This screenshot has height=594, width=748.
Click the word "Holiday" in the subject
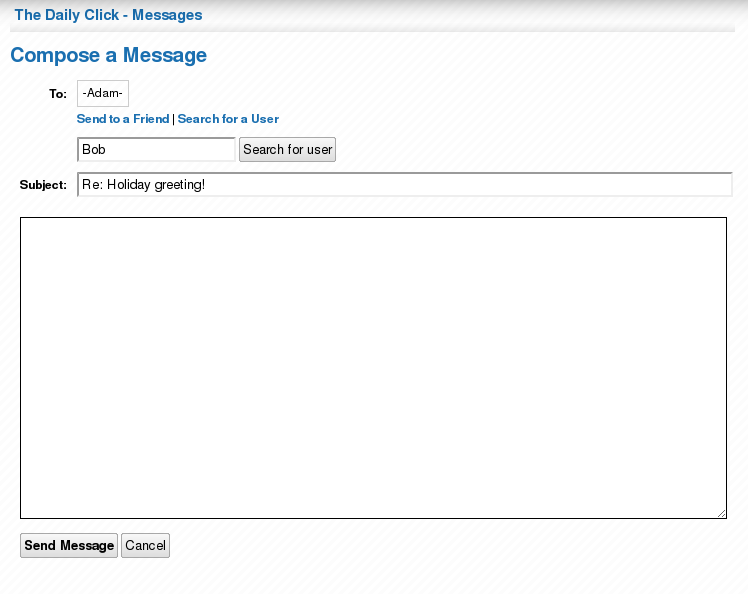(128, 185)
